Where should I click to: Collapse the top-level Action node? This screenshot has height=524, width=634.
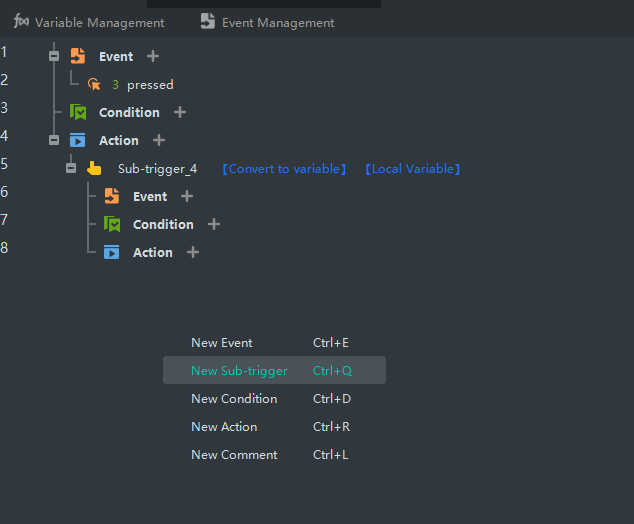54,141
